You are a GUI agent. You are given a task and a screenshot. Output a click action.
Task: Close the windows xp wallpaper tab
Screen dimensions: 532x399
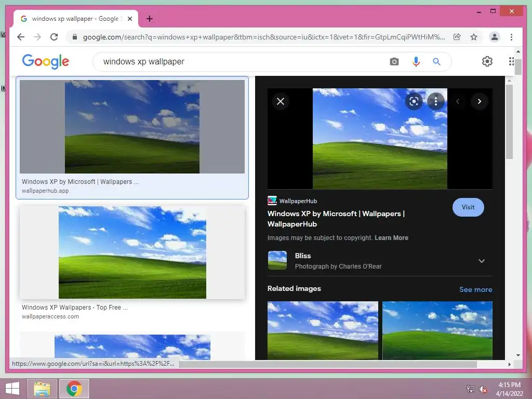click(129, 19)
